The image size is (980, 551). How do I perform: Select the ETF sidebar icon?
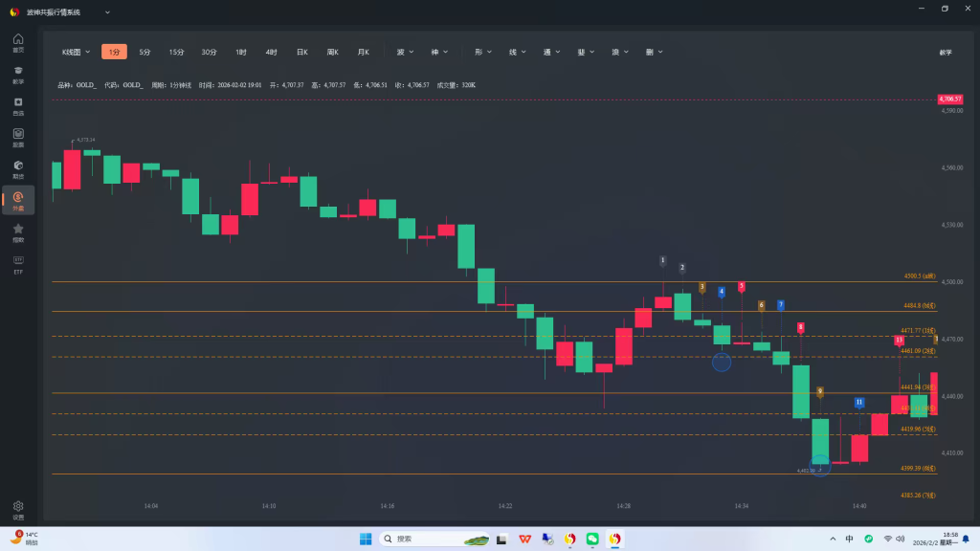coord(18,263)
